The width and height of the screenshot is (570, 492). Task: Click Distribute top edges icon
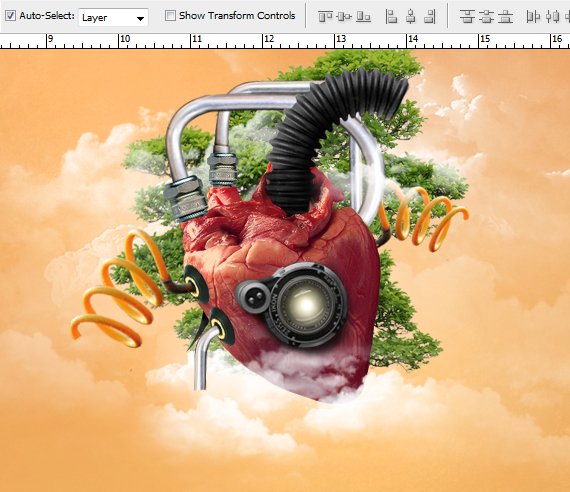pos(467,17)
